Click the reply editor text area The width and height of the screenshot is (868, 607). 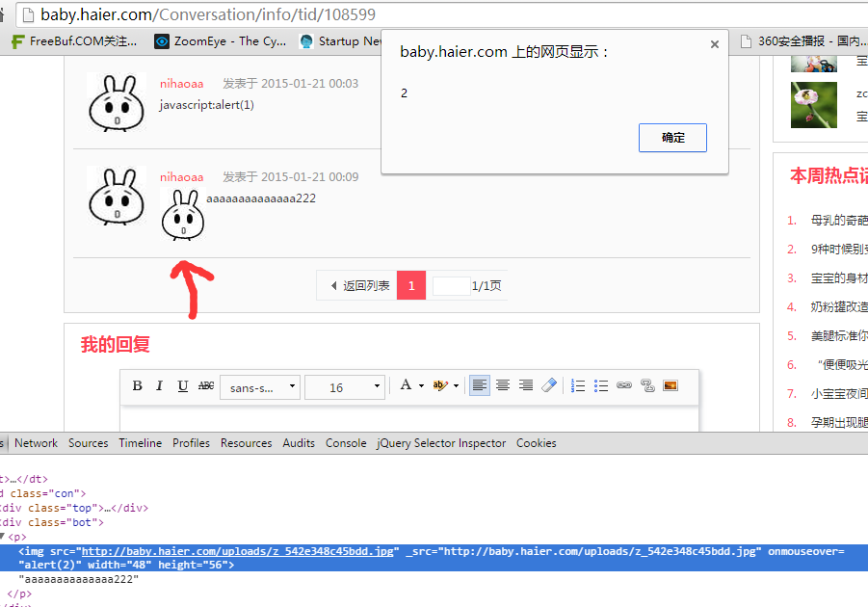click(x=409, y=419)
